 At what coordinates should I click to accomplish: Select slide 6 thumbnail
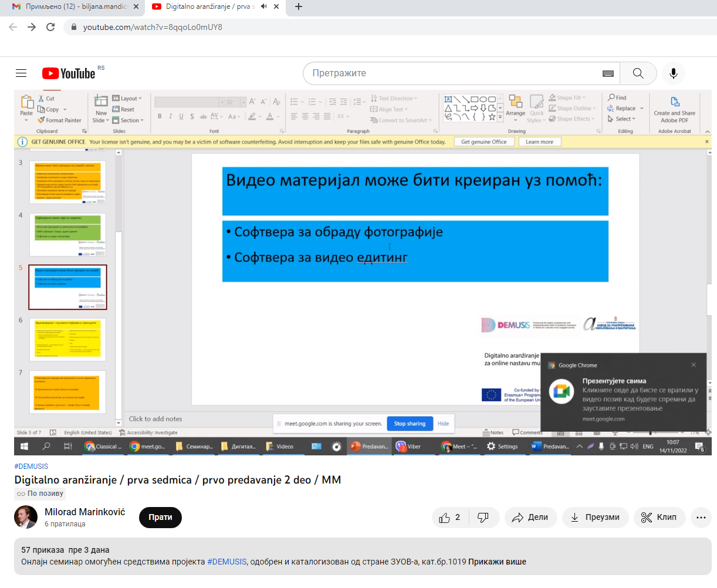click(x=68, y=340)
